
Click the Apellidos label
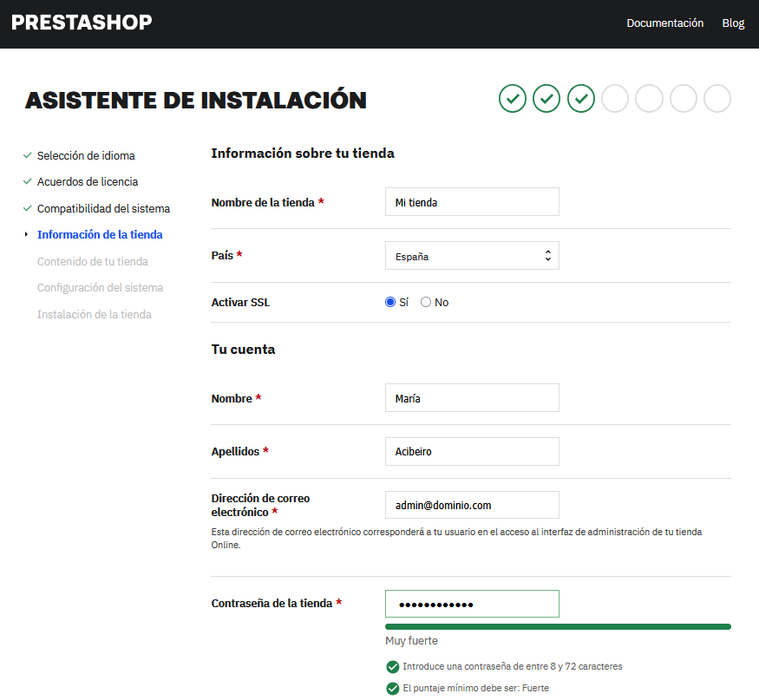[239, 451]
